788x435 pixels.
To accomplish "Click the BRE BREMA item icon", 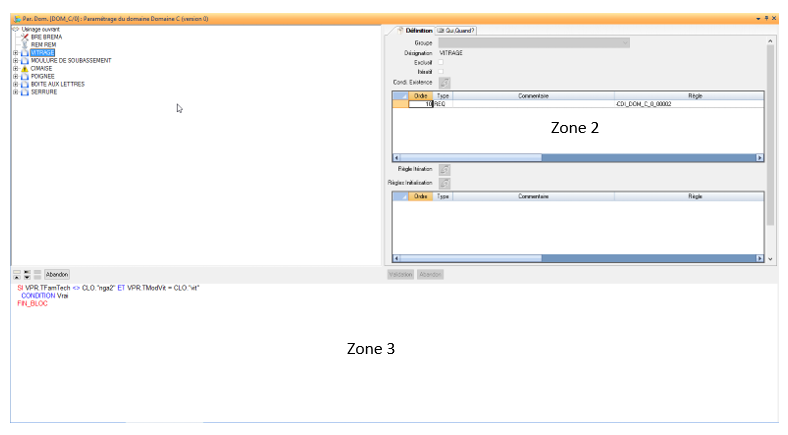I will pos(24,37).
